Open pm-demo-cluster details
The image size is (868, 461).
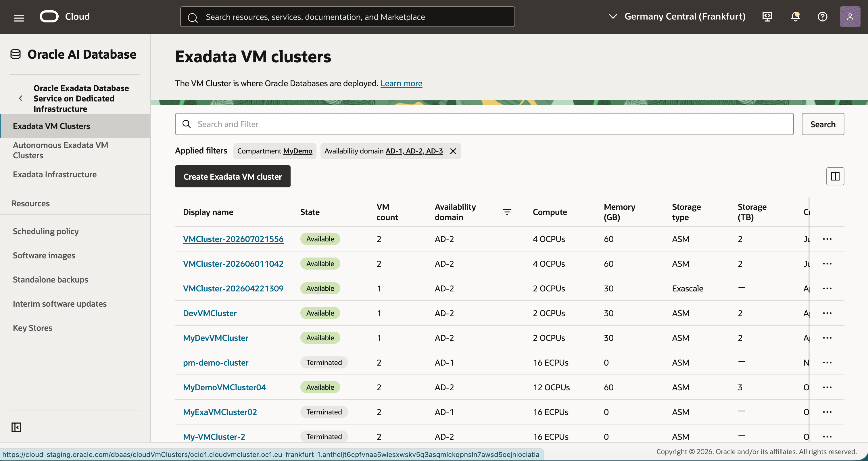(x=216, y=363)
